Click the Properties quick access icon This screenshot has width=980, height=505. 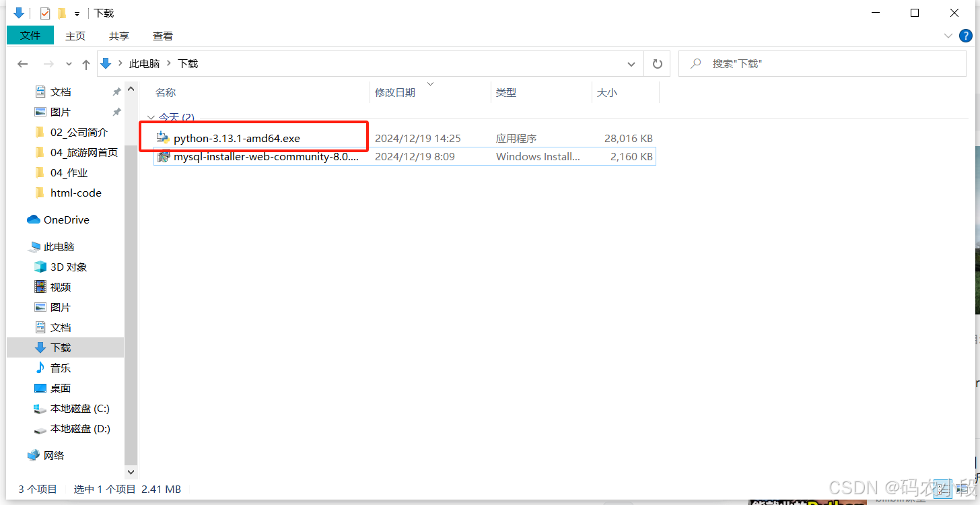(44, 13)
